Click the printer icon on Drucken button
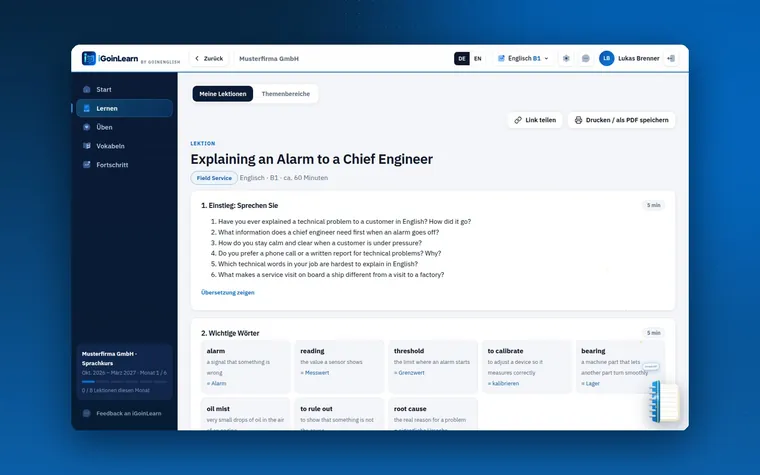The image size is (760, 475). tap(578, 120)
